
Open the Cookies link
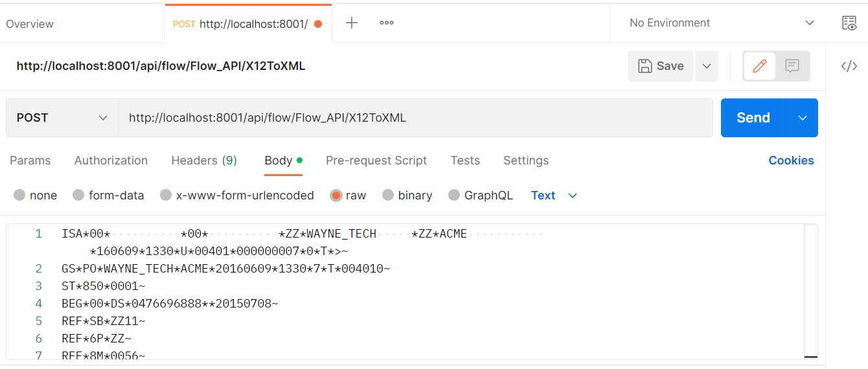791,161
